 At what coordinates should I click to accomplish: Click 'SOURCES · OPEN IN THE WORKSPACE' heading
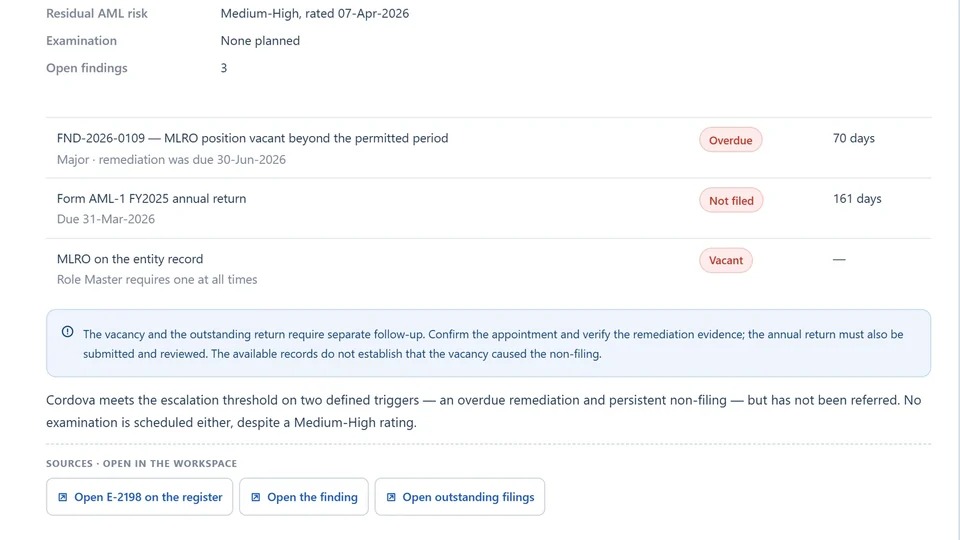coord(141,463)
